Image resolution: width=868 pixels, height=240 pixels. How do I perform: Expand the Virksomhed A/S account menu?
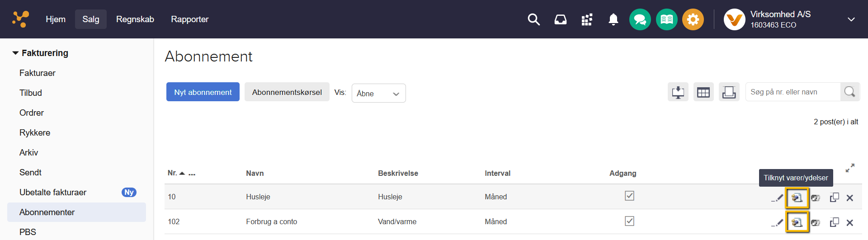coord(851,19)
